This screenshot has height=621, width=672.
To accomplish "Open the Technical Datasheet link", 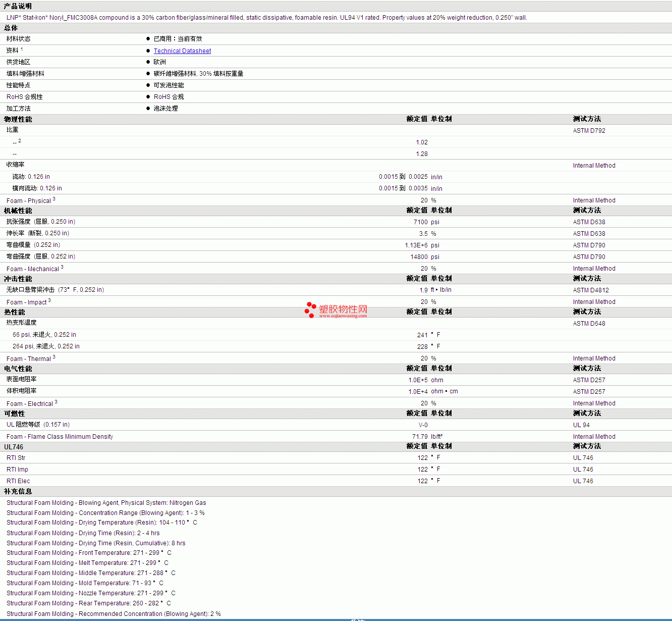I will (182, 51).
